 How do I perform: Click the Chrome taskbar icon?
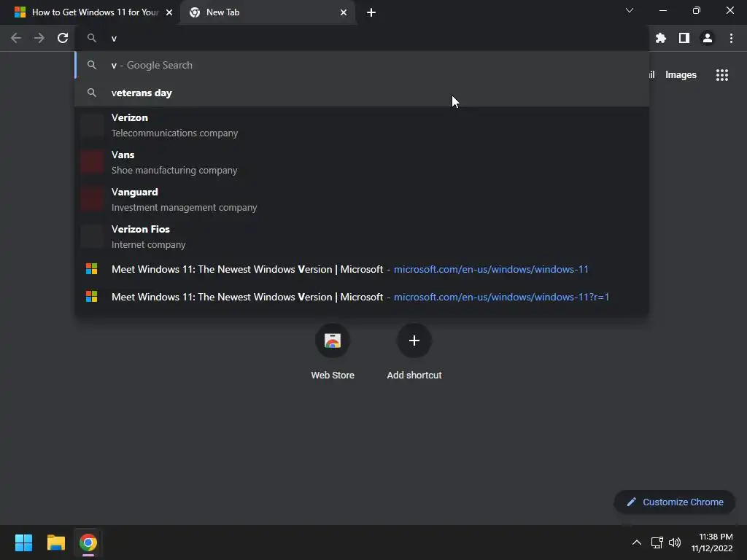(x=88, y=542)
